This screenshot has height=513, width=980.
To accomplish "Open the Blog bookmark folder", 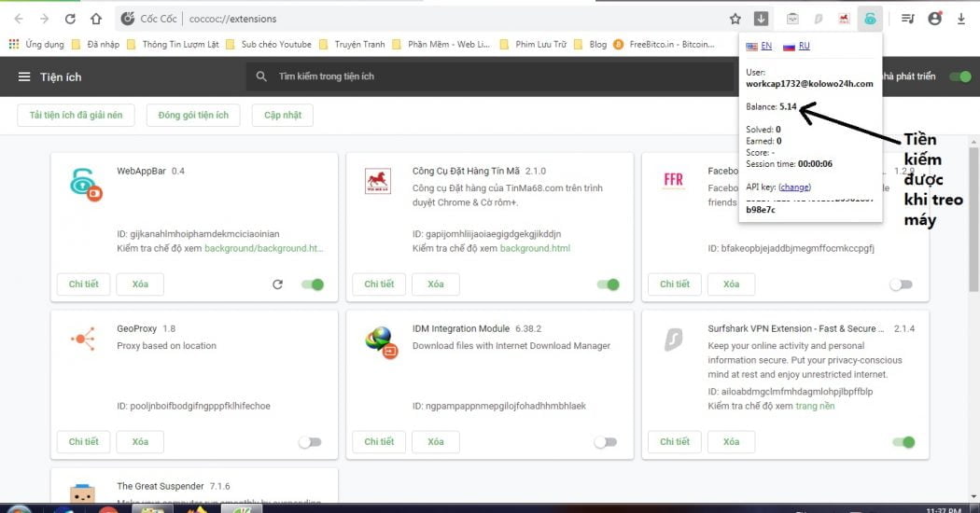I will 590,44.
